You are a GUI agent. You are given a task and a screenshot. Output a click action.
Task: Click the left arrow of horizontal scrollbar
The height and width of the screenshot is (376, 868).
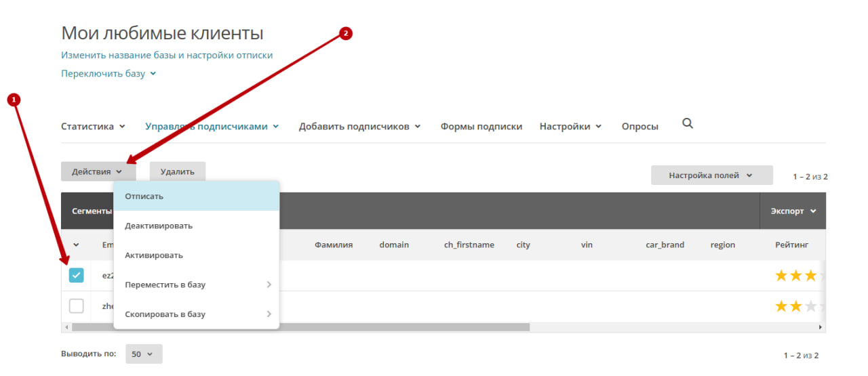click(66, 327)
